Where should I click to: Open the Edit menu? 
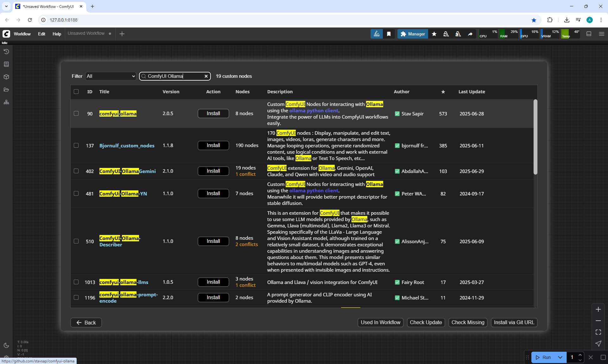pyautogui.click(x=41, y=34)
